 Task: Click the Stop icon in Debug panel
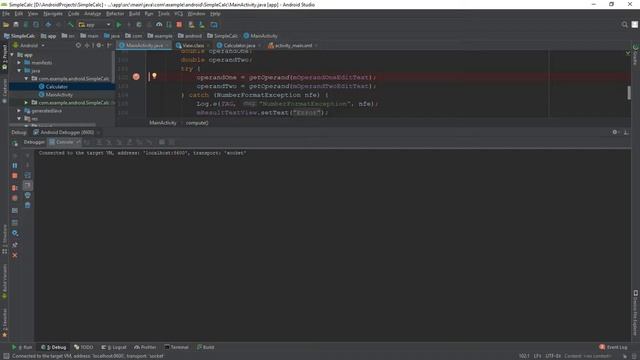coord(15,176)
